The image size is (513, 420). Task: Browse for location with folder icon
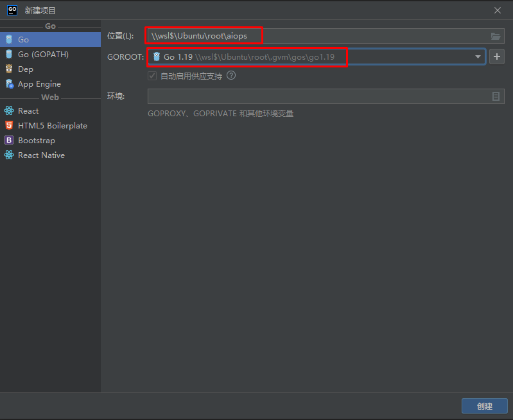click(x=496, y=36)
